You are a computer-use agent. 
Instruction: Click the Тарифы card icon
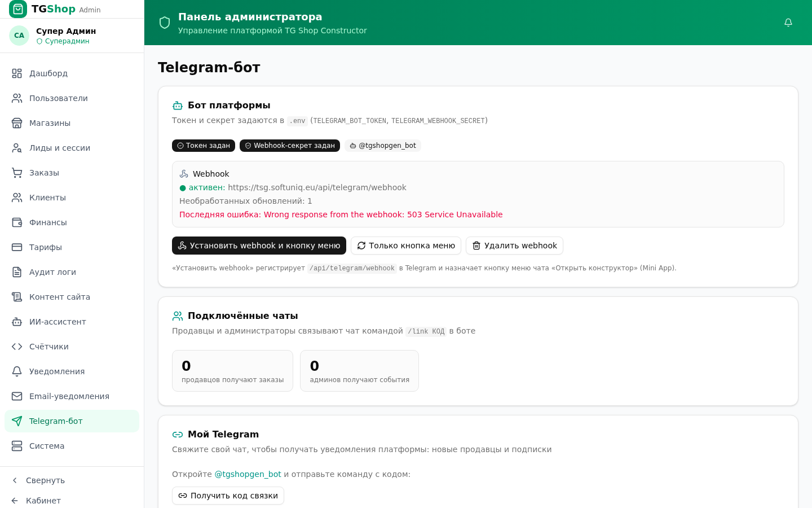pyautogui.click(x=17, y=247)
